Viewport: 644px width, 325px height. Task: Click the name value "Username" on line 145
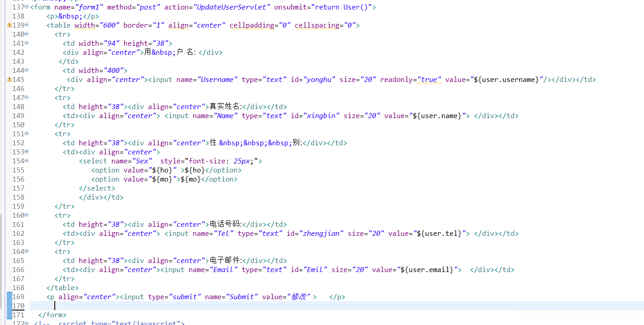[x=217, y=80]
